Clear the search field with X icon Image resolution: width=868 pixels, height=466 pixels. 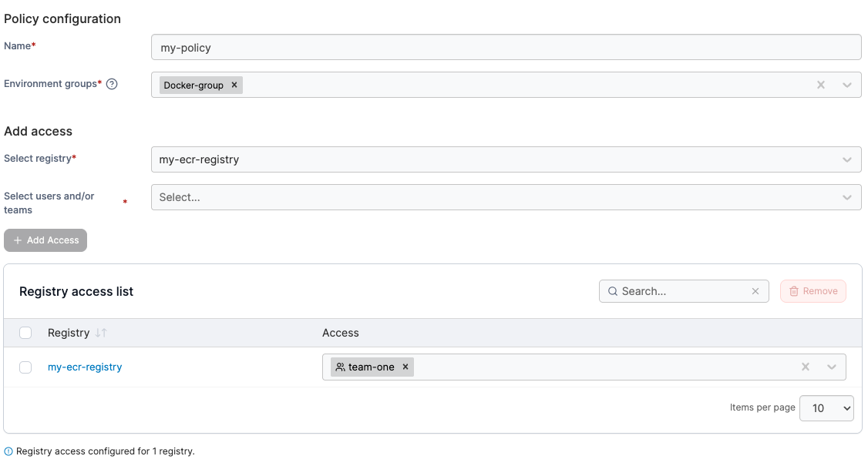tap(755, 291)
